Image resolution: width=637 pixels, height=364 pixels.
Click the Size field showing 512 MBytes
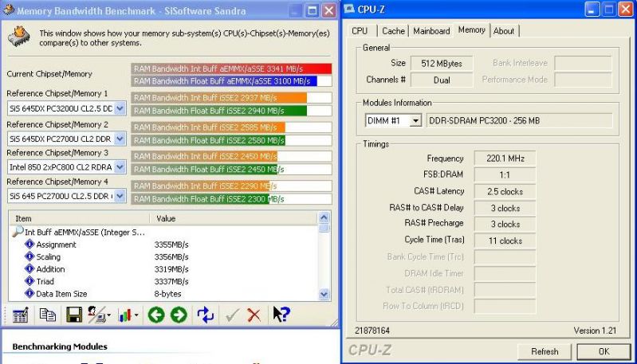click(x=442, y=63)
